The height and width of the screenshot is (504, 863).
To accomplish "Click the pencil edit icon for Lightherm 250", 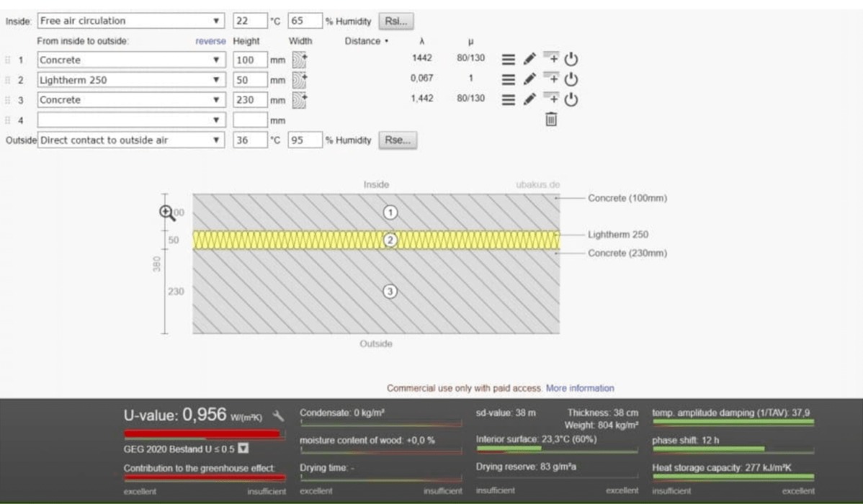I will (x=529, y=79).
